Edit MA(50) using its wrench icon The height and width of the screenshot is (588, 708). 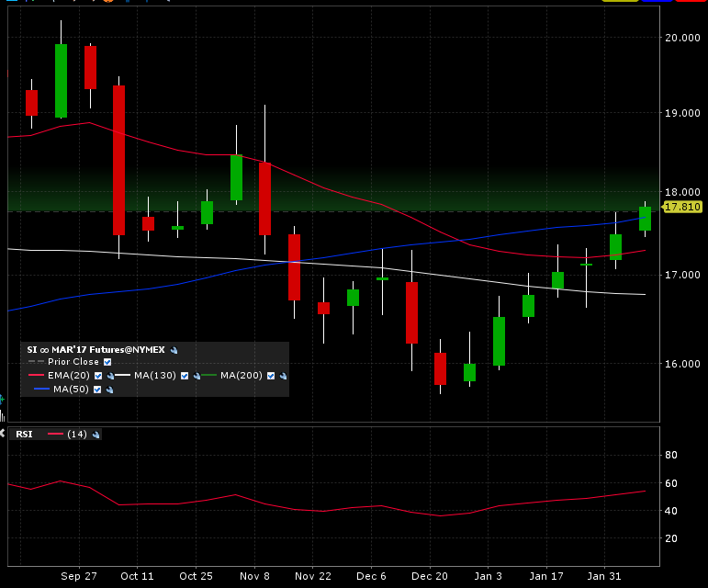109,390
